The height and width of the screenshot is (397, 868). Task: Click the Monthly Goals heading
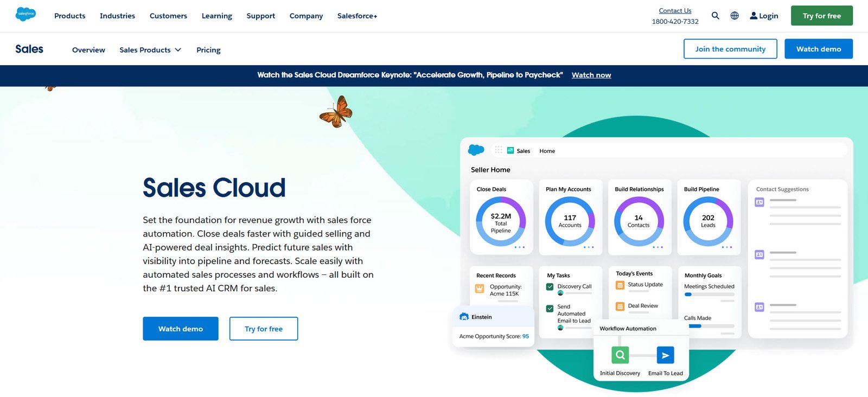point(703,276)
